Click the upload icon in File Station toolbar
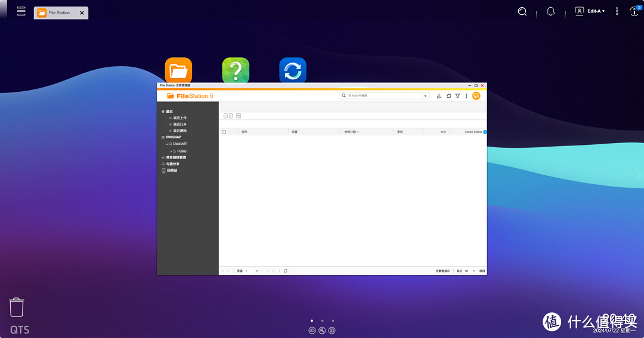 coord(439,96)
